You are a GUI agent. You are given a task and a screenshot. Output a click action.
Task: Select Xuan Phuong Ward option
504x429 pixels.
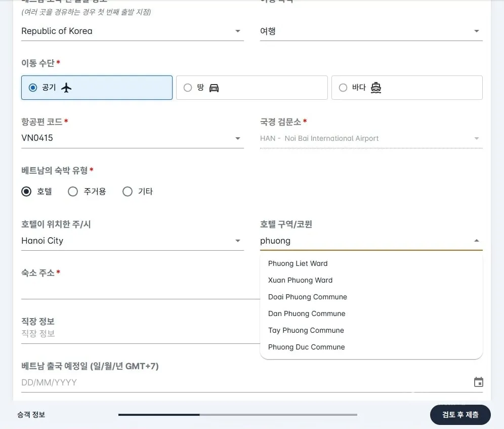click(371, 280)
